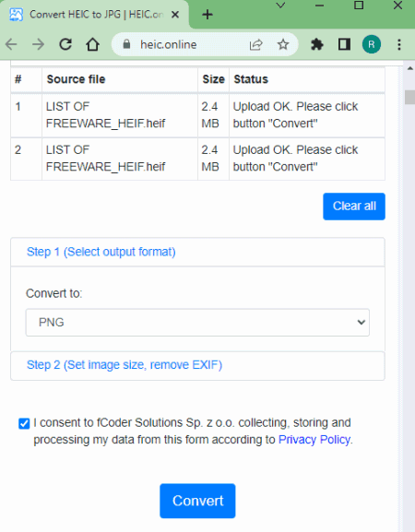Select the Convert HEIC to JPG tab
The height and width of the screenshot is (532, 415).
point(95,15)
